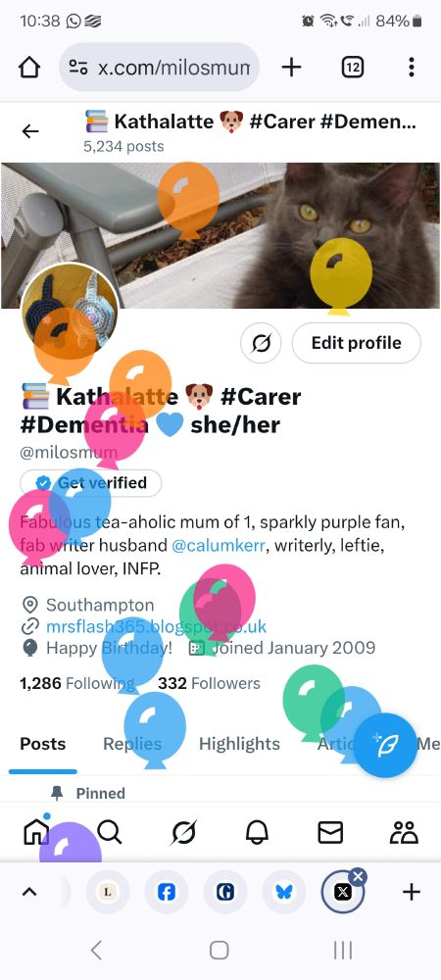This screenshot has width=441, height=980.
Task: Open the @calumkerr profile link
Action: click(220, 546)
